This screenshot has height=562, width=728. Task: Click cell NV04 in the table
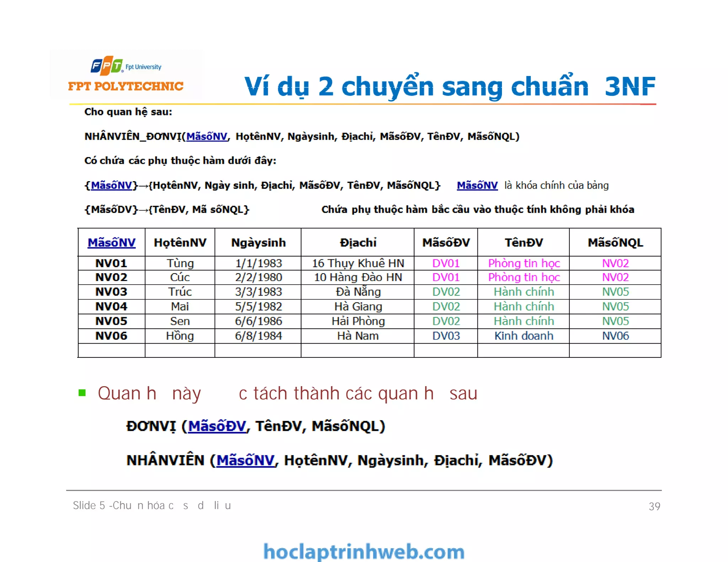(x=111, y=306)
